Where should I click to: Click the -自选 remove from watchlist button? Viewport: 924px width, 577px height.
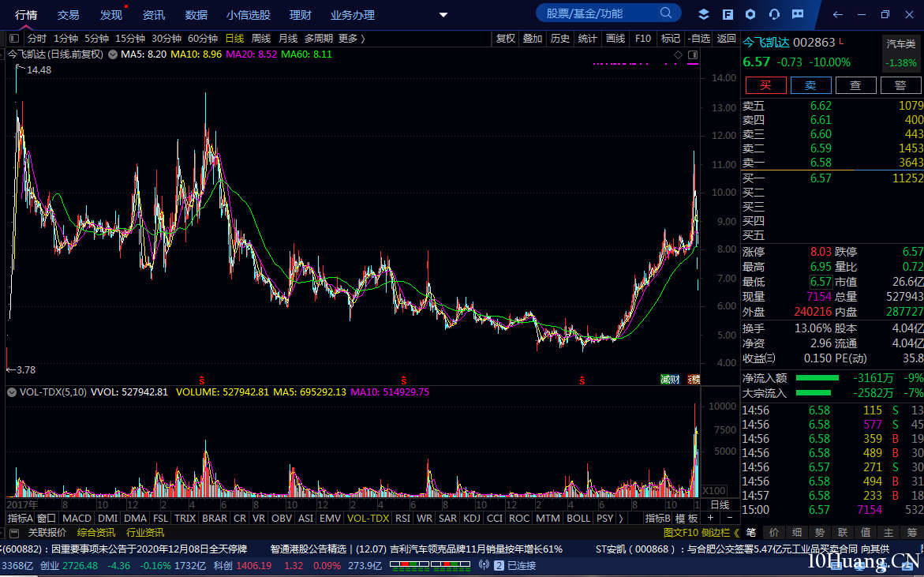(698, 39)
